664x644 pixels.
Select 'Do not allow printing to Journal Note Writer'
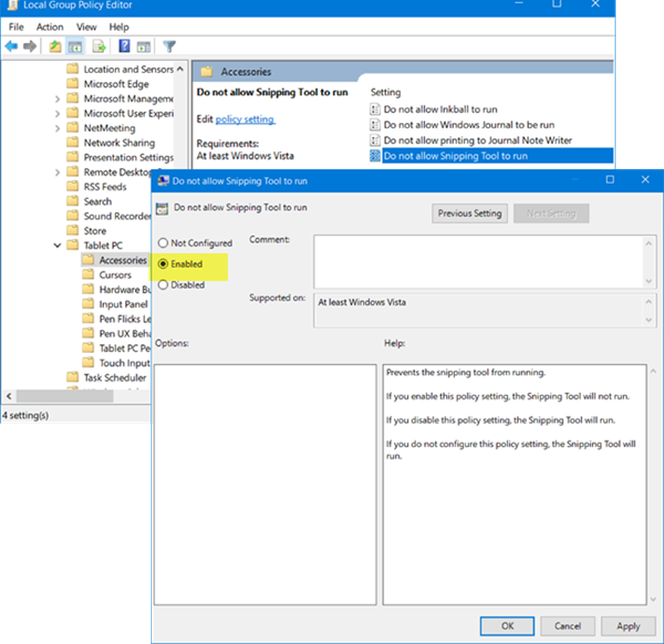click(477, 140)
